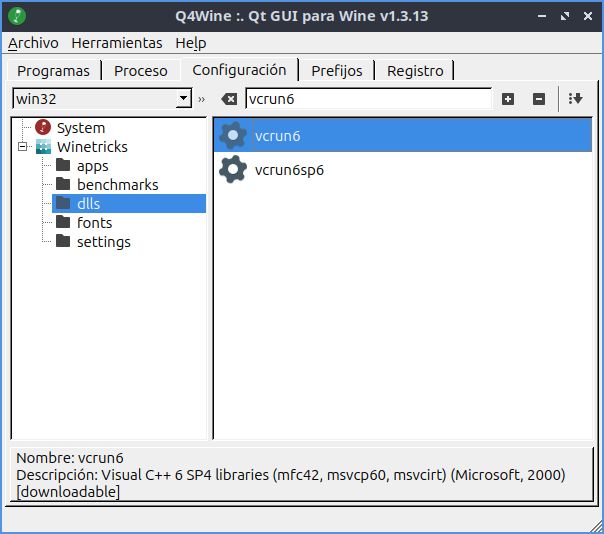This screenshot has width=604, height=534.
Task: Select the Configuración tab
Action: (239, 70)
